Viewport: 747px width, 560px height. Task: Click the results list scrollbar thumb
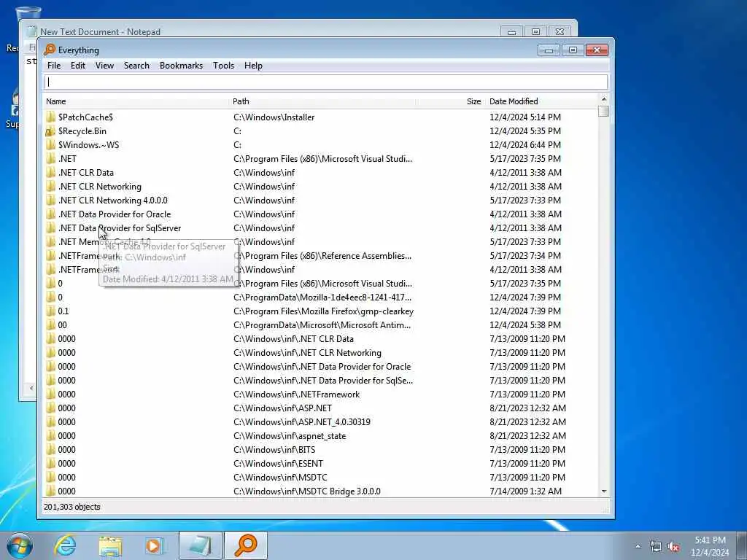coord(603,111)
